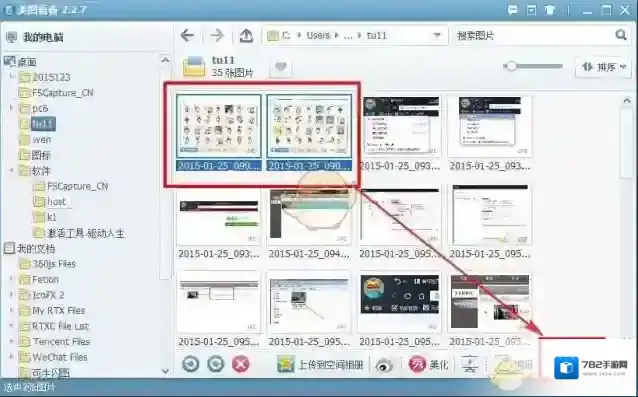Start slideshow with the projector screen icon
638x397 pixels.
point(470,364)
